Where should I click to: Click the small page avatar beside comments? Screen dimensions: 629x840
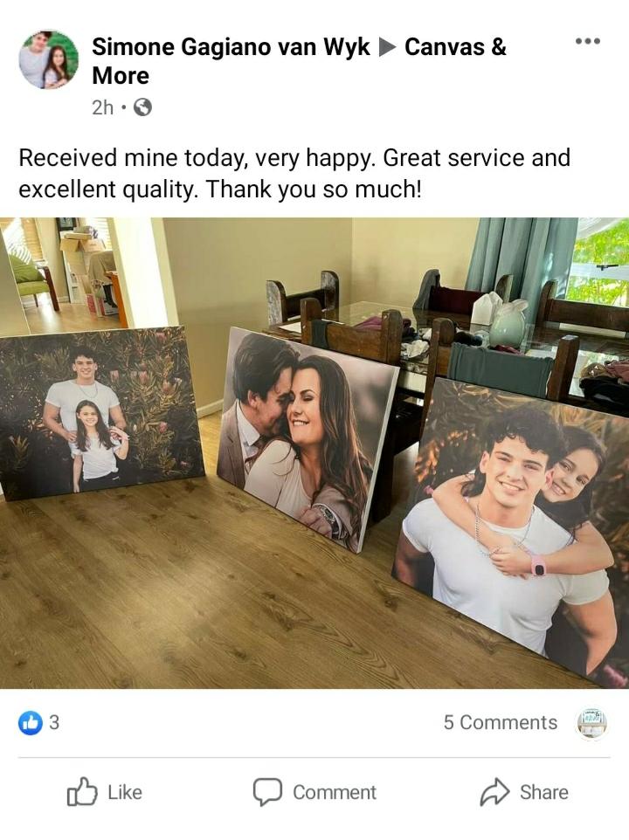(x=591, y=723)
